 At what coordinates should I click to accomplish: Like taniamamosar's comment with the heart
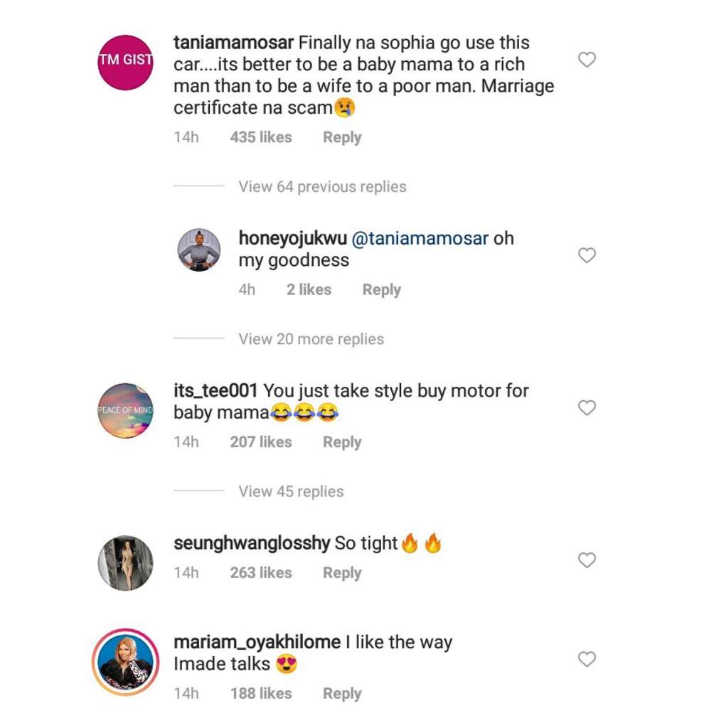point(587,60)
